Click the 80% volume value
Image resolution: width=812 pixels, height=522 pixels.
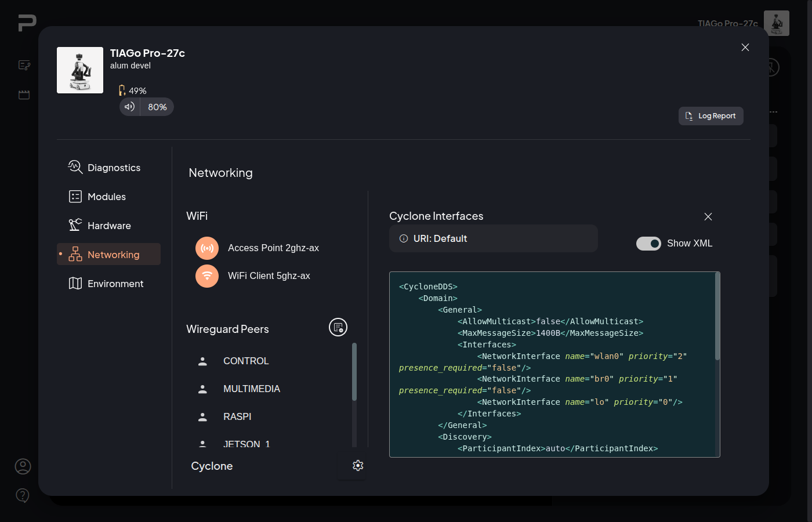pyautogui.click(x=157, y=107)
